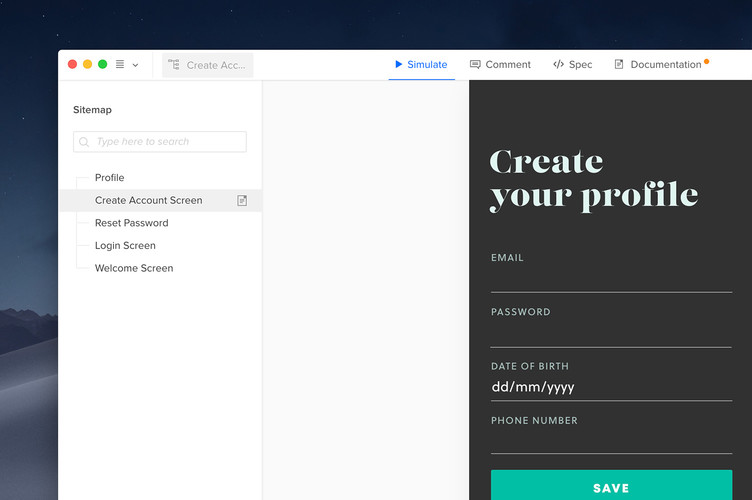Click the sitemap tree icon in breadcrumb
The height and width of the screenshot is (500, 752).
click(x=174, y=65)
